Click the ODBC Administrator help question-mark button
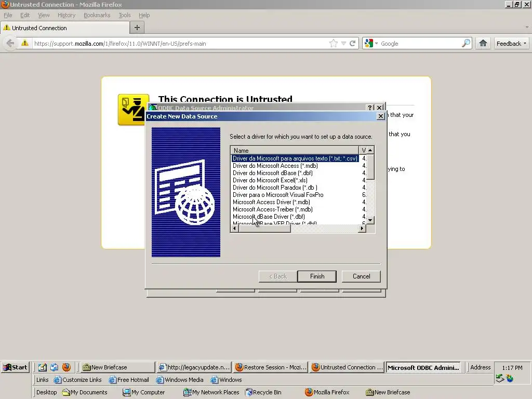This screenshot has height=399, width=532. click(370, 108)
